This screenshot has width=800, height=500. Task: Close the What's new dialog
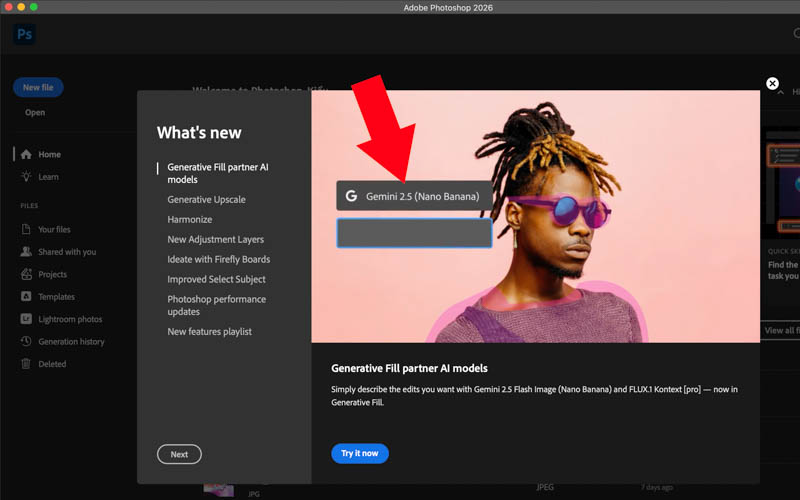(772, 84)
